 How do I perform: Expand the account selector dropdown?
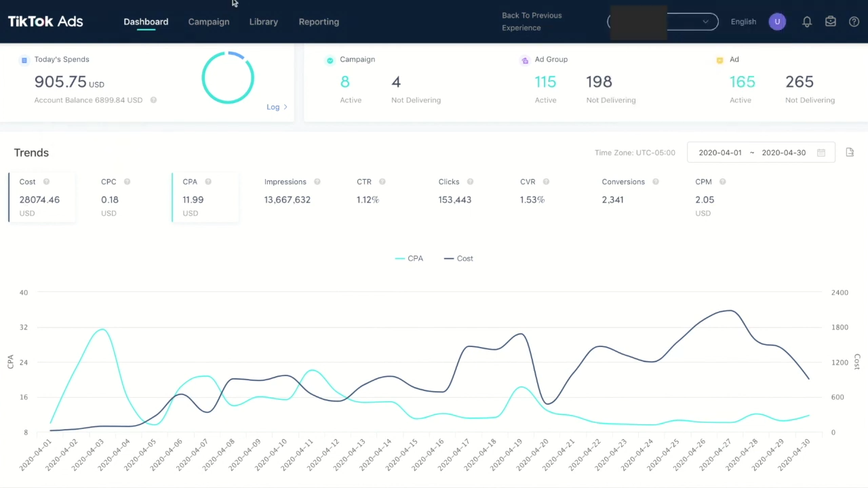point(705,22)
